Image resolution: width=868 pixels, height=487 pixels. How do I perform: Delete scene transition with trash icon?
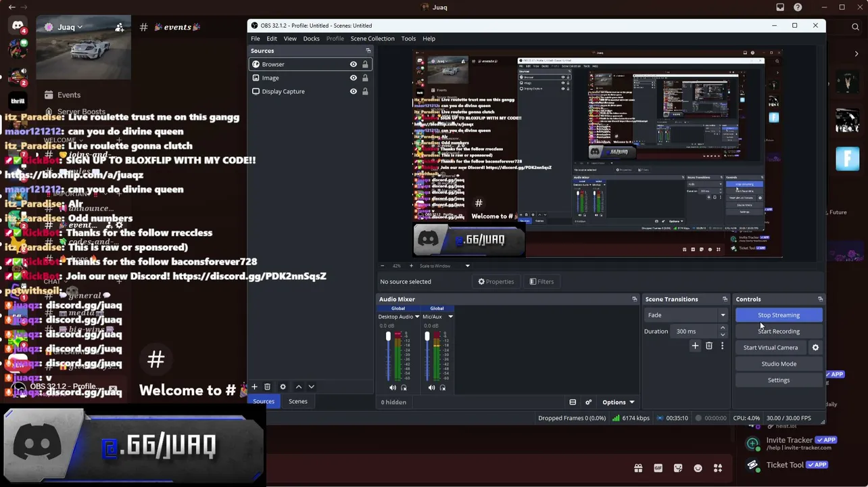coord(708,346)
